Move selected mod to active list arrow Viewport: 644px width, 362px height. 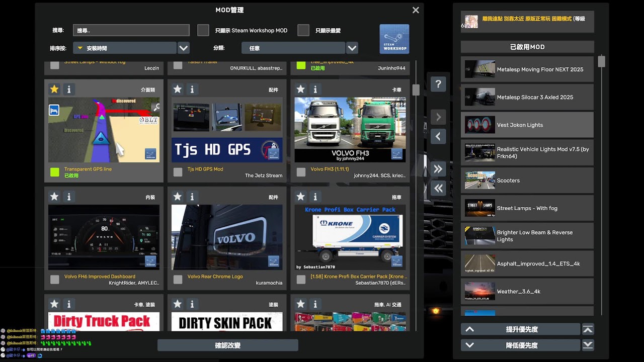(x=438, y=117)
